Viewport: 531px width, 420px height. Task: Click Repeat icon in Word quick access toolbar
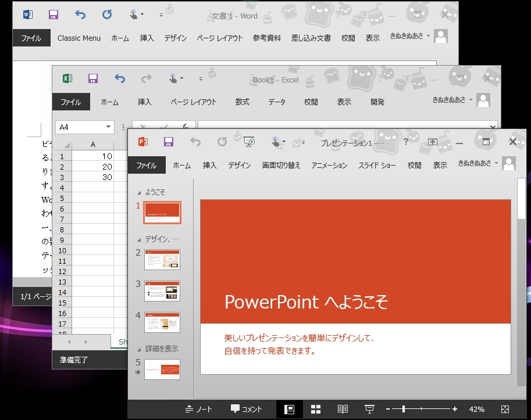[x=107, y=15]
